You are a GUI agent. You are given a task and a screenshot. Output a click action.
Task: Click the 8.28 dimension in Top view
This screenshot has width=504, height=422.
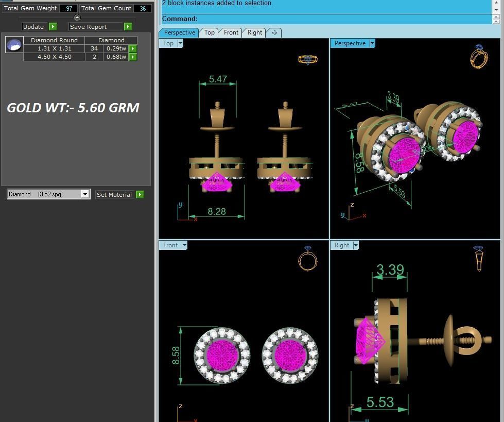coord(217,211)
